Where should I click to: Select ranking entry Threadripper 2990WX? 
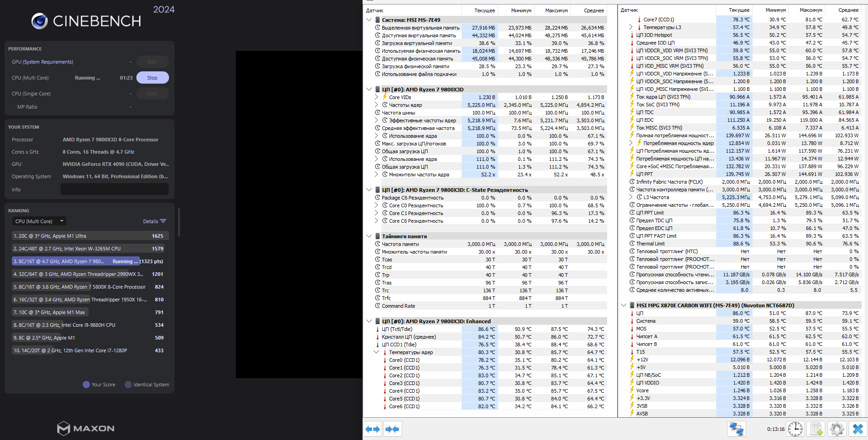[90, 274]
